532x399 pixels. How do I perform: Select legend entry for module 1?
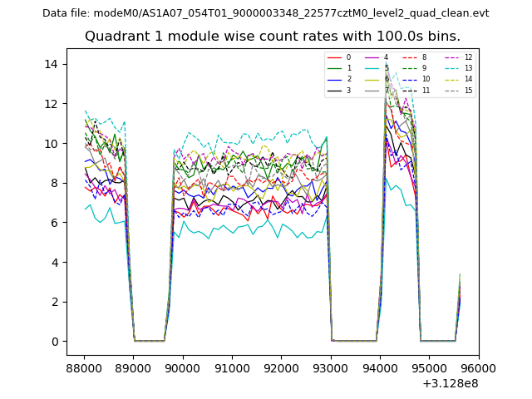[334, 68]
